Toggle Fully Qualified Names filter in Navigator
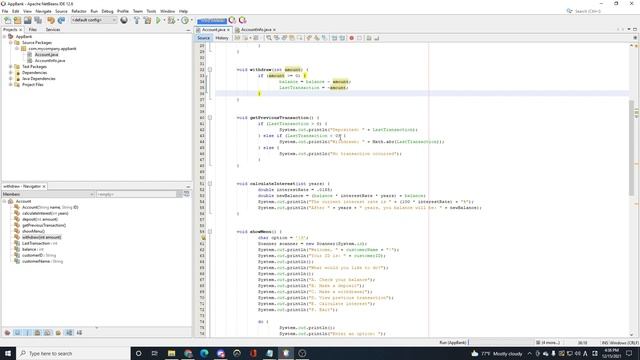 [58, 333]
